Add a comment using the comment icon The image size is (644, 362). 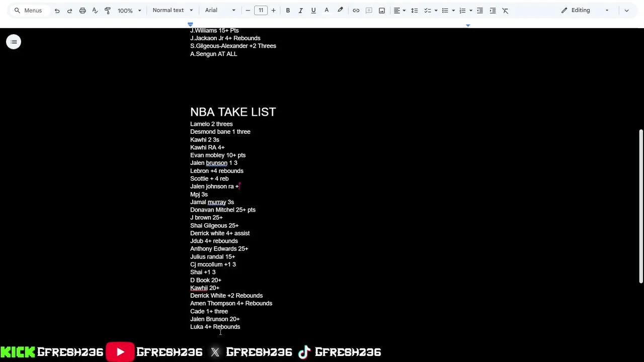(x=369, y=10)
